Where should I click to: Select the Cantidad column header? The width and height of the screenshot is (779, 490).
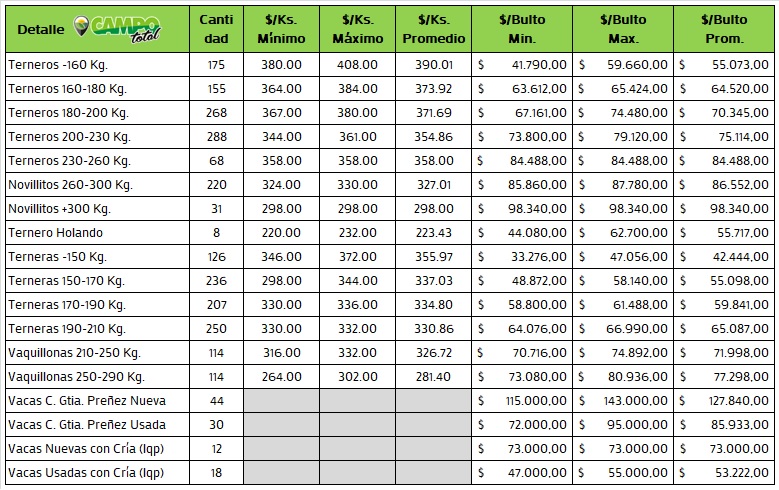(x=215, y=29)
